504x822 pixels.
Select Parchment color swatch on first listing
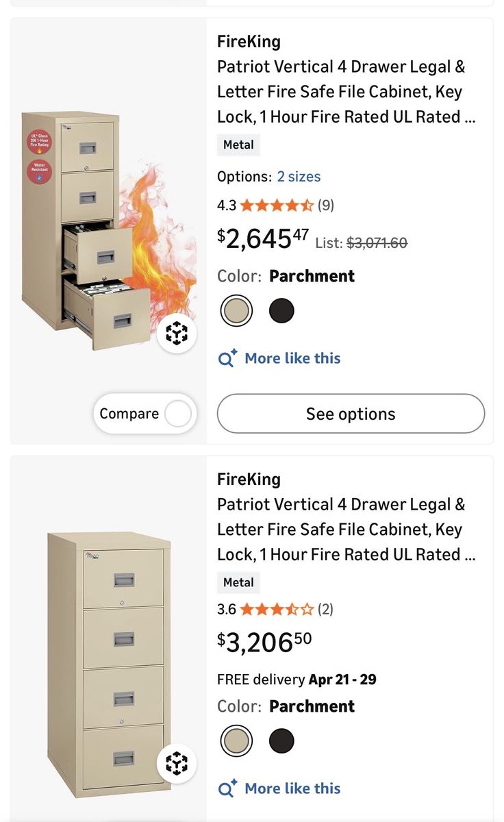[236, 310]
